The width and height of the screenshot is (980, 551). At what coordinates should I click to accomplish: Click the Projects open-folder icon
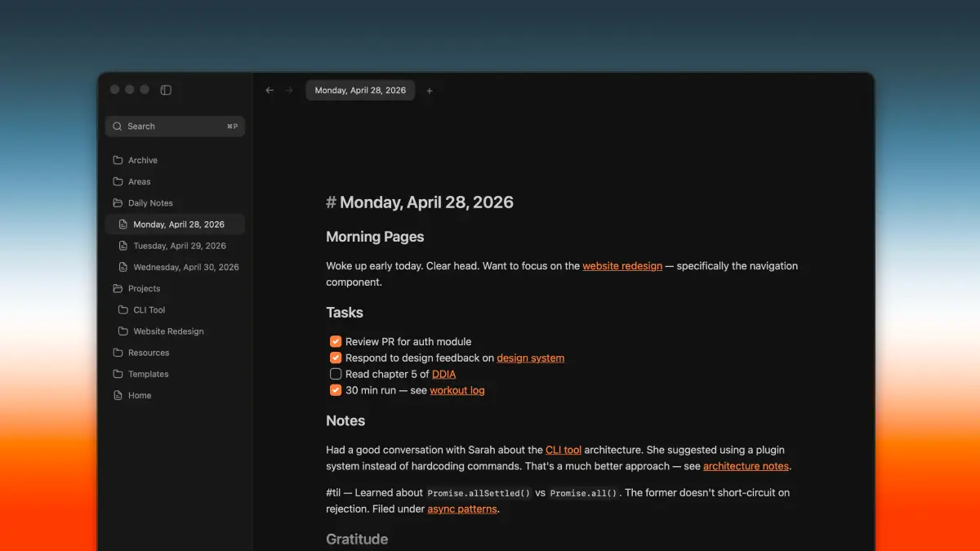click(x=118, y=288)
